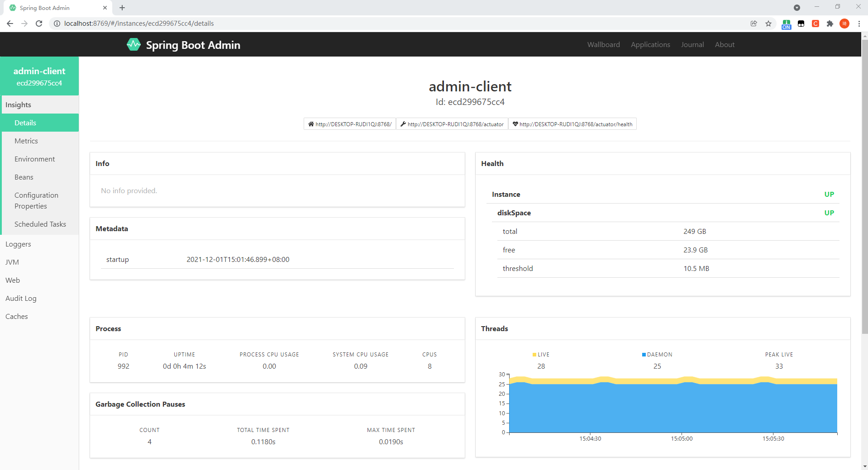Click the orange profile avatar icon
Image resolution: width=868 pixels, height=470 pixels.
(844, 24)
